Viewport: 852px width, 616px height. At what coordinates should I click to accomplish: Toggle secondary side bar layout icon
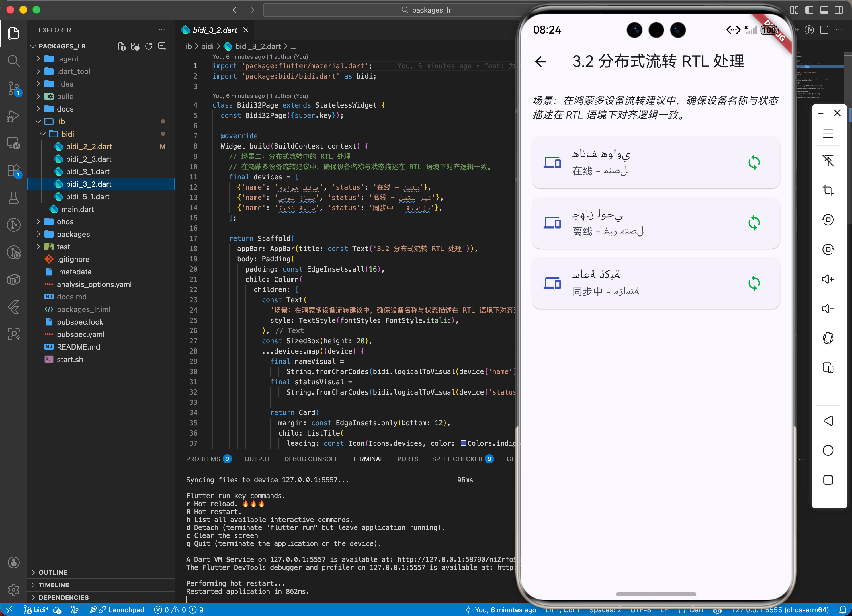pos(839,10)
